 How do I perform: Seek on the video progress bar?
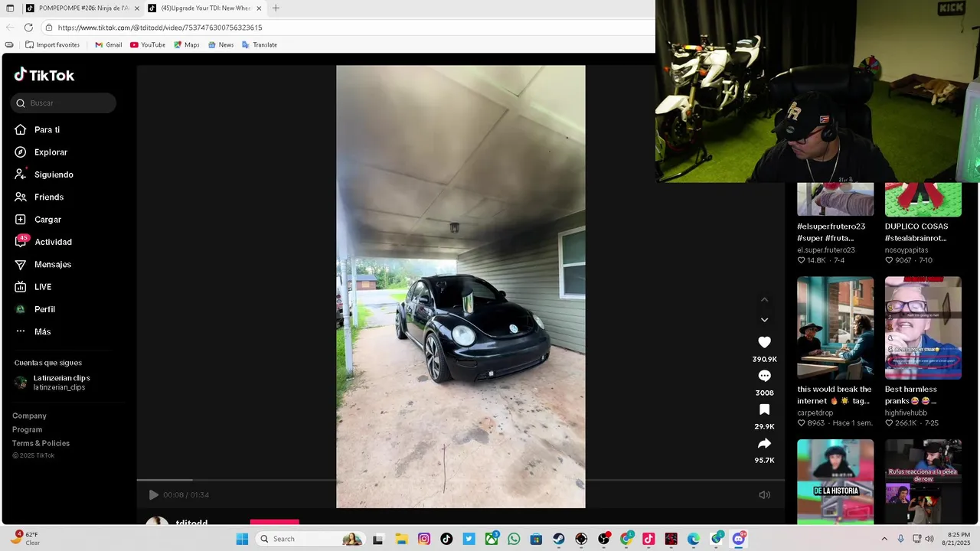[461, 480]
